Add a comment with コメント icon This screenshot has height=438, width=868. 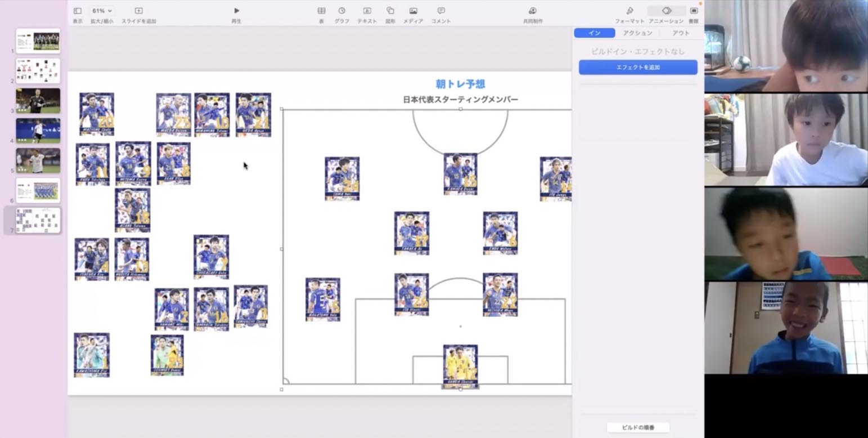point(441,11)
